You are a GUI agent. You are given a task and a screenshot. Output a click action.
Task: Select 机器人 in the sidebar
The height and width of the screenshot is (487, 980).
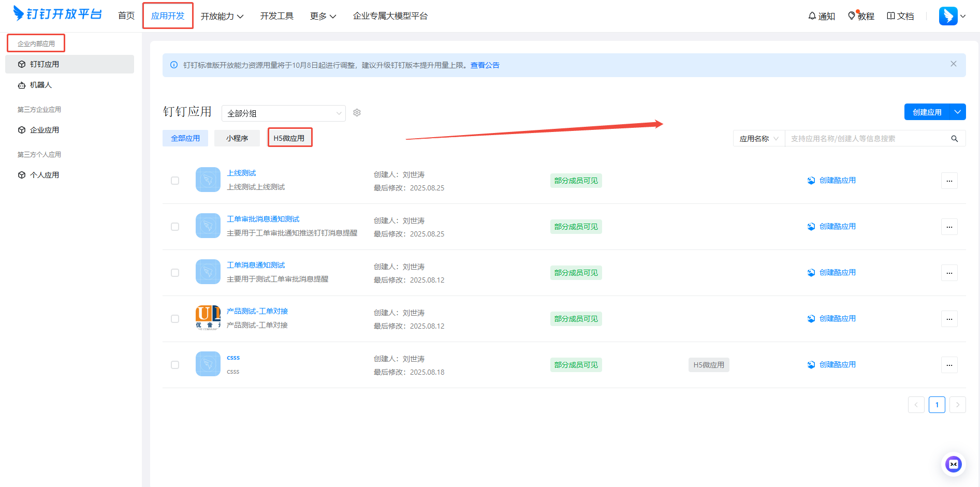tap(69, 85)
